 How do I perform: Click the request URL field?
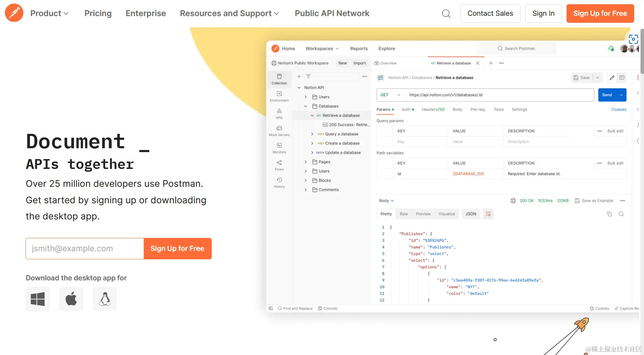(x=500, y=95)
